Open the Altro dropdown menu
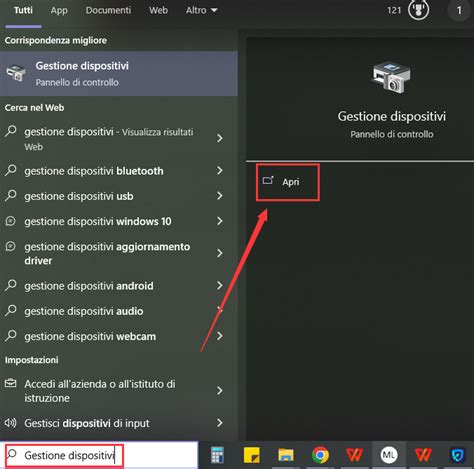Image resolution: width=474 pixels, height=469 pixels. [x=202, y=10]
